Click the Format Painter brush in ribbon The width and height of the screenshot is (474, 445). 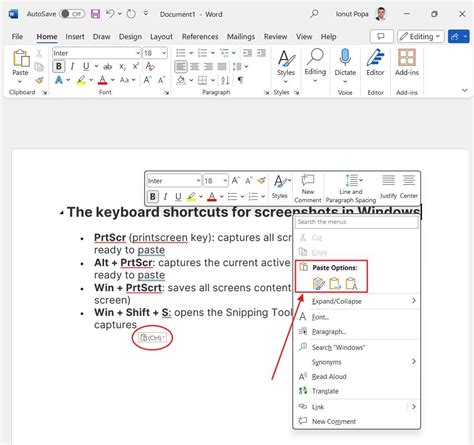click(x=39, y=80)
